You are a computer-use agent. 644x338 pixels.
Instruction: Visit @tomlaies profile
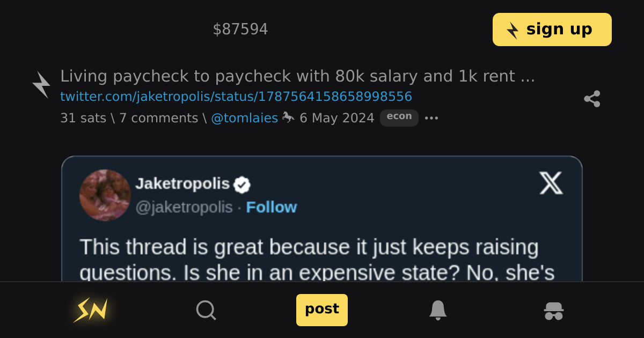(245, 117)
